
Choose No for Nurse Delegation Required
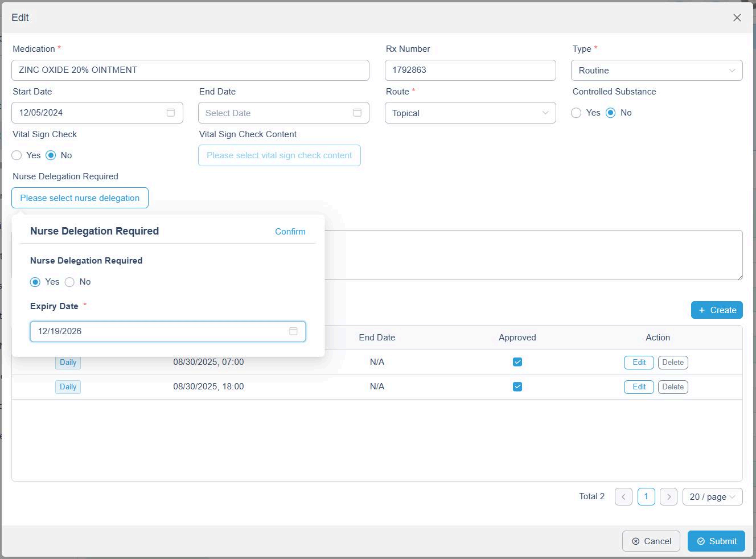click(70, 282)
